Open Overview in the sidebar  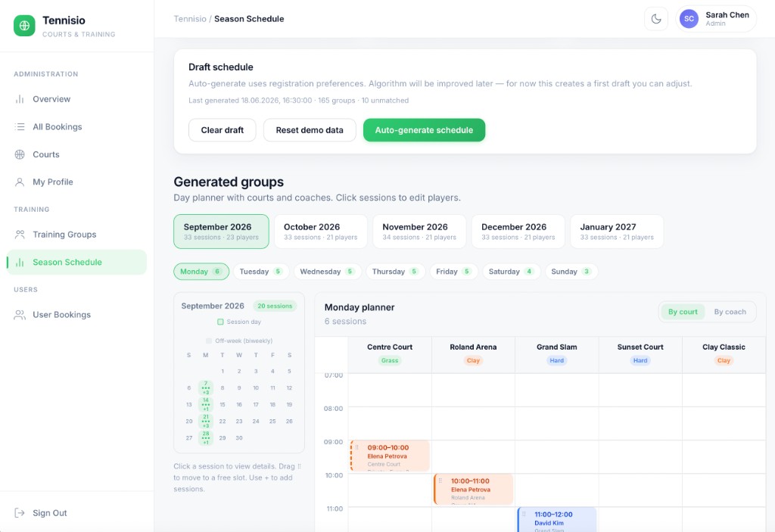coord(76,99)
